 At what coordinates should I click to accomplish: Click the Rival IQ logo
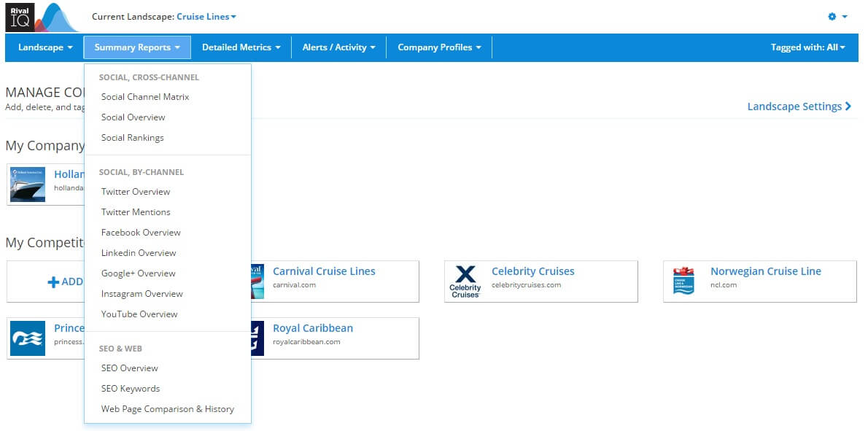tap(42, 18)
